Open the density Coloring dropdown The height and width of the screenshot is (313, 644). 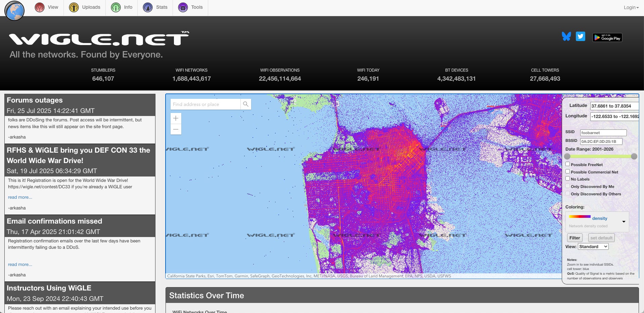point(597,222)
